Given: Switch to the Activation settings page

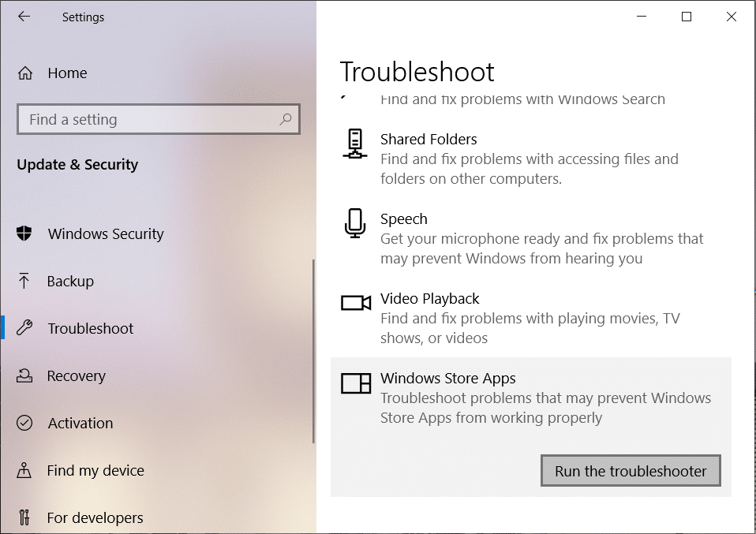Looking at the screenshot, I should pos(80,423).
